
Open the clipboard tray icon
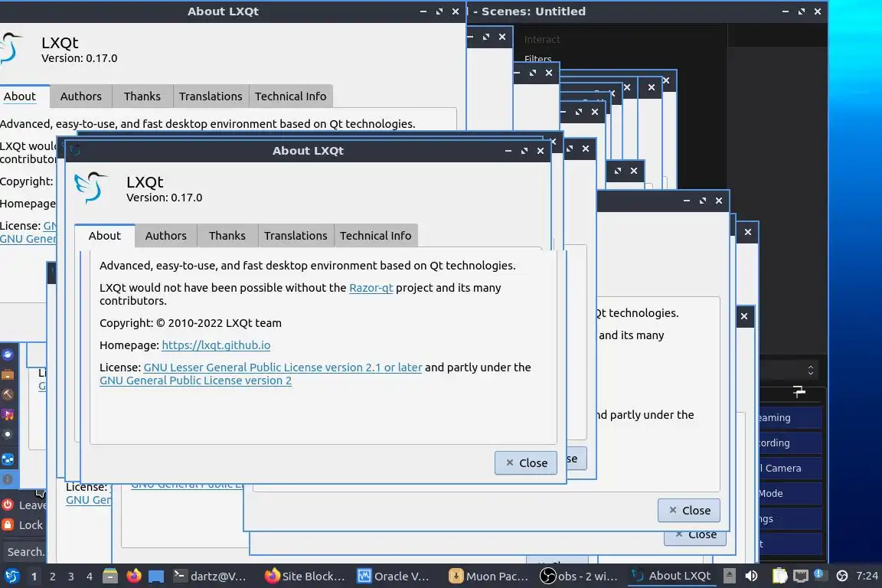pyautogui.click(x=779, y=576)
